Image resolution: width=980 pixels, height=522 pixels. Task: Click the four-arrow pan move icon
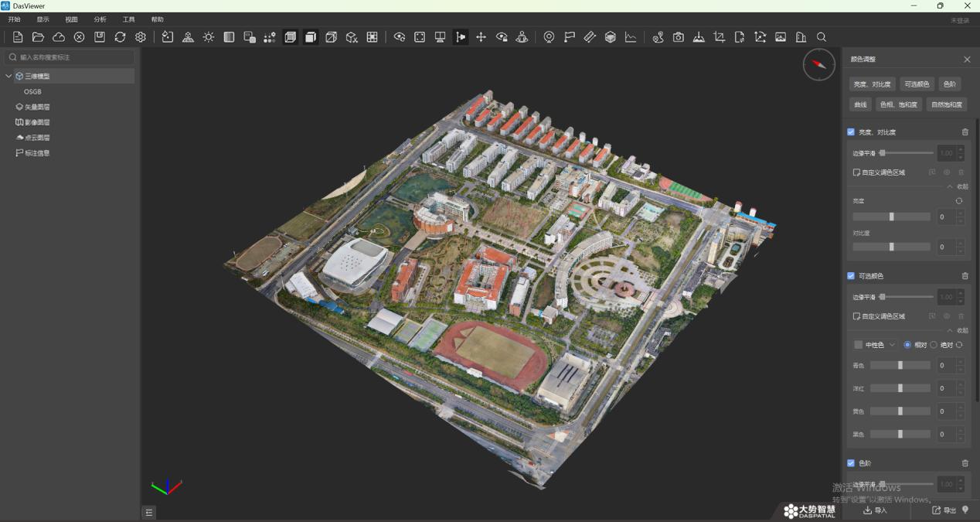(x=481, y=37)
